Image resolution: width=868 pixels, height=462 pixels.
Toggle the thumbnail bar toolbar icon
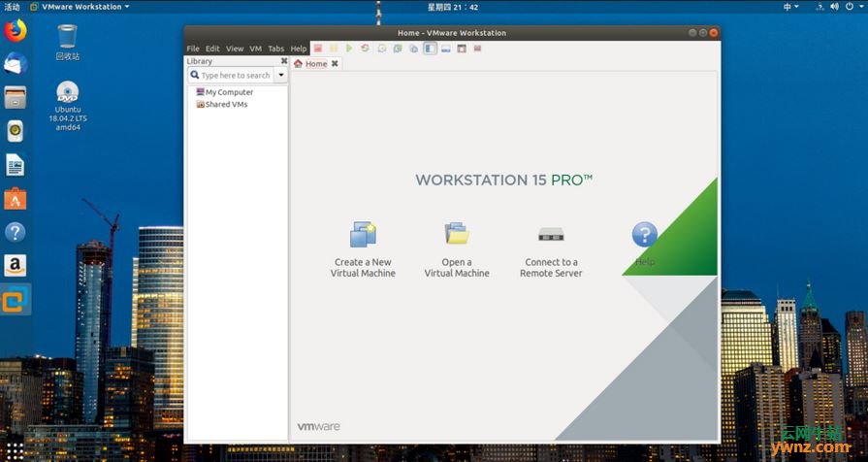pyautogui.click(x=445, y=49)
